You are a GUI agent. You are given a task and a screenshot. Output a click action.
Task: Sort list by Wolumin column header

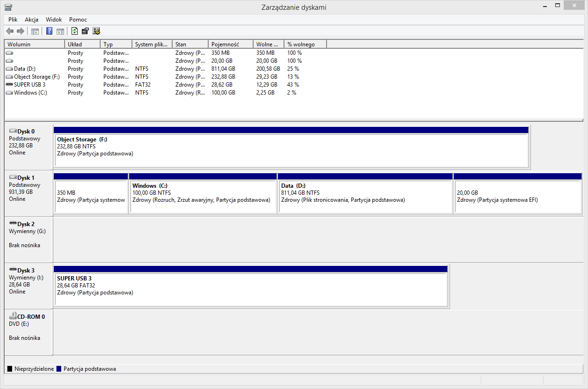34,44
